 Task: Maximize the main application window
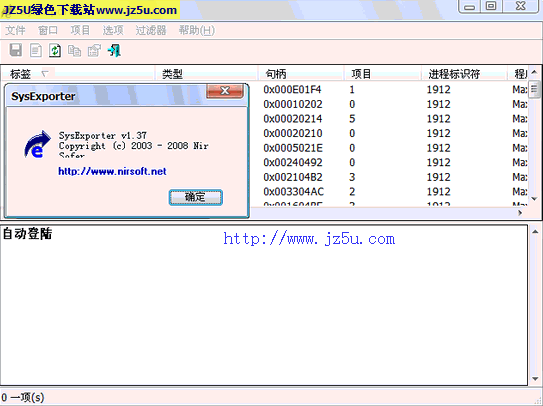pos(491,6)
